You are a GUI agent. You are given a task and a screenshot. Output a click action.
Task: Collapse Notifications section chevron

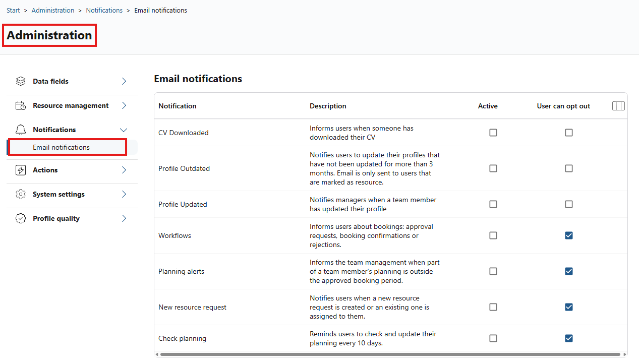point(124,130)
